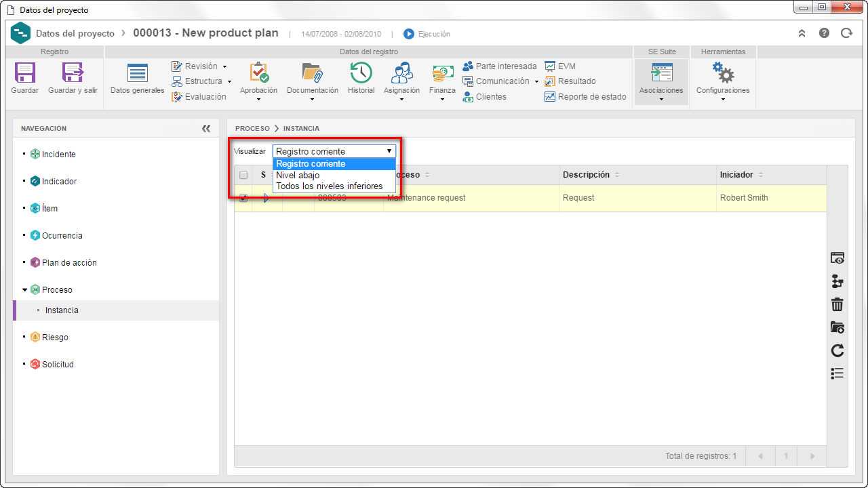868x488 pixels.
Task: Collapse the Navegación panel
Action: pyautogui.click(x=206, y=128)
